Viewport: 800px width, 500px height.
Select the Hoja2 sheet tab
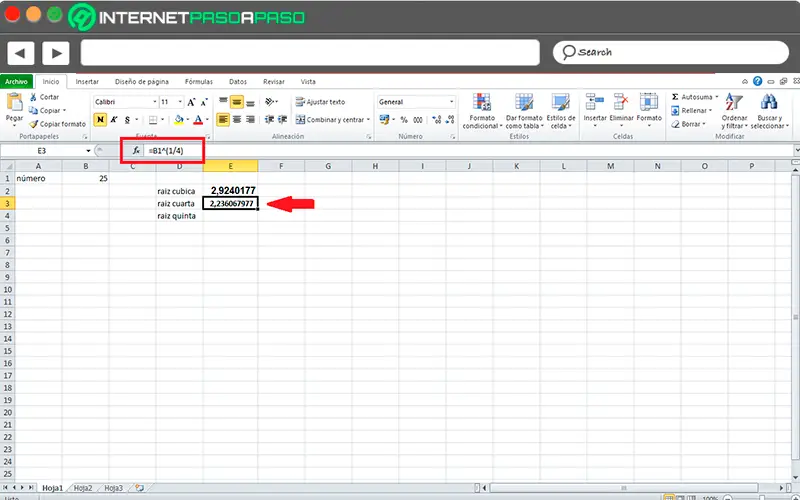(x=83, y=488)
